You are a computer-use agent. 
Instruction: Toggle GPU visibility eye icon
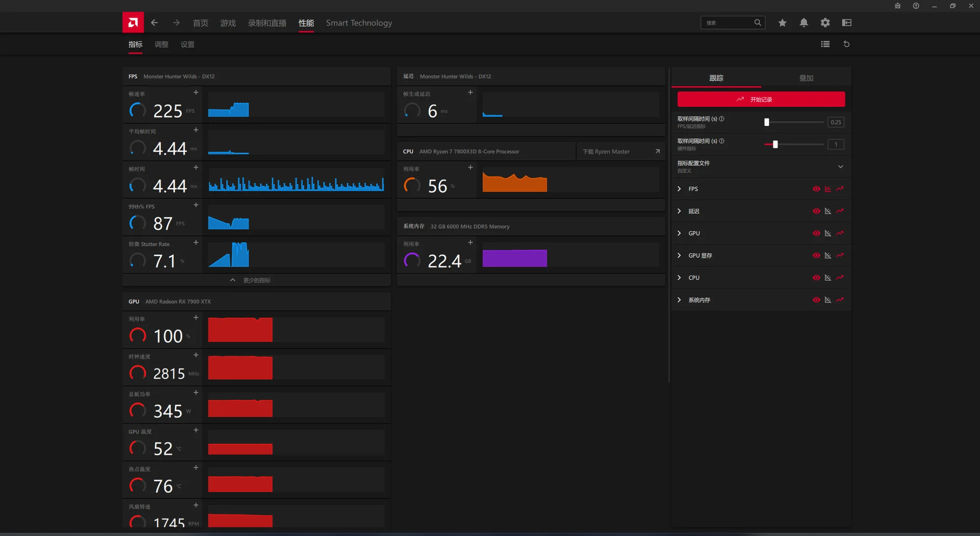coord(816,233)
